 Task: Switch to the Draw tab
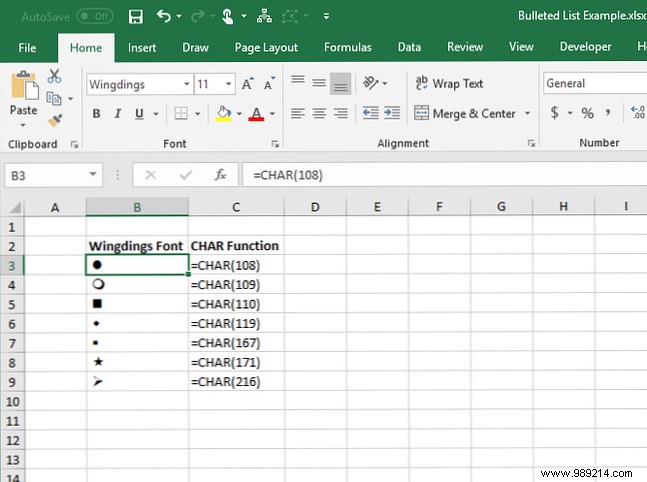click(195, 48)
